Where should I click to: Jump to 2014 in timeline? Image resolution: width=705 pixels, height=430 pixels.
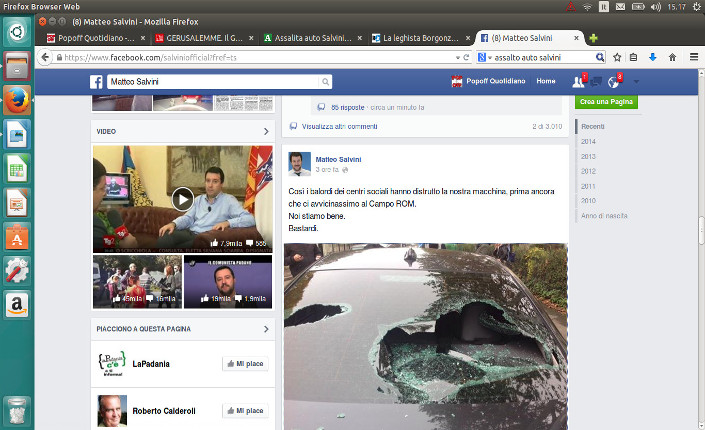(x=588, y=141)
